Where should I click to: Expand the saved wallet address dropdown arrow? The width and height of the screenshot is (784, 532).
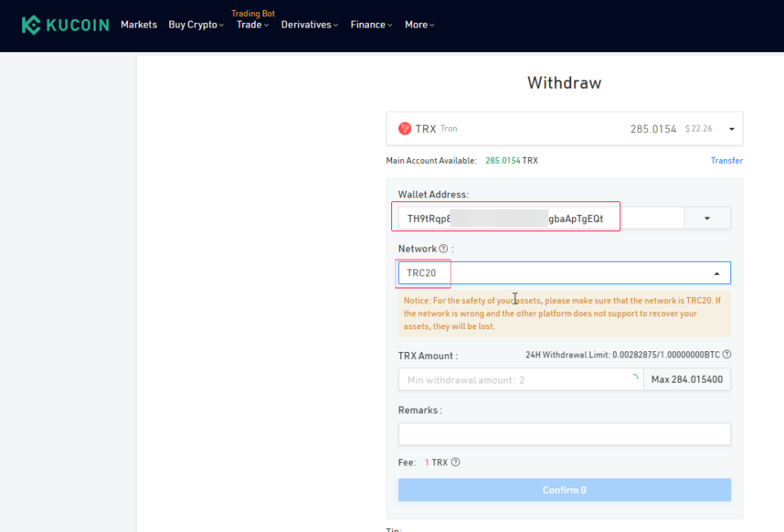707,218
